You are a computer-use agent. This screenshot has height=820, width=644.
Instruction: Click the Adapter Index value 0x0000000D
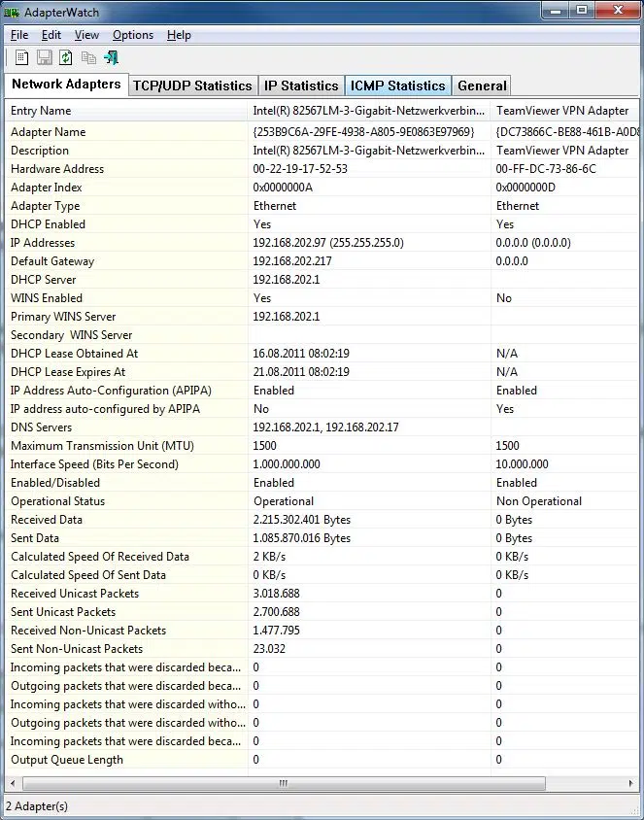pos(525,188)
